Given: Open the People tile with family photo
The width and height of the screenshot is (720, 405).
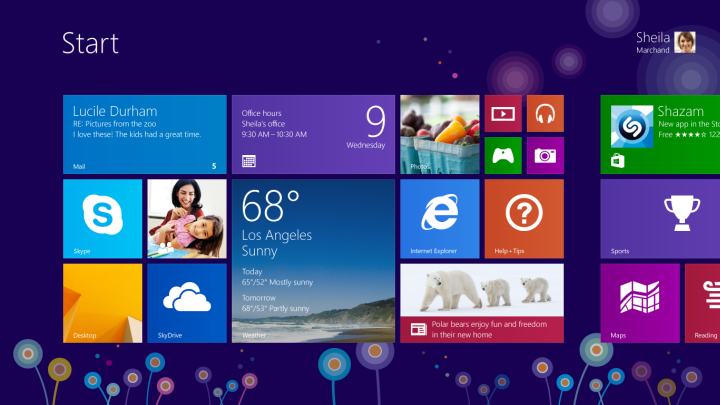Looking at the screenshot, I should (x=186, y=219).
